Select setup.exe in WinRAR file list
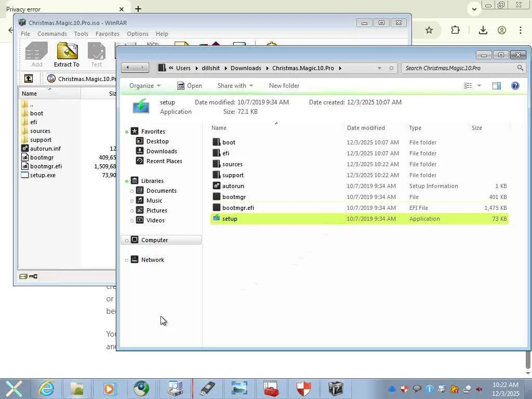532x399 pixels. coord(43,175)
